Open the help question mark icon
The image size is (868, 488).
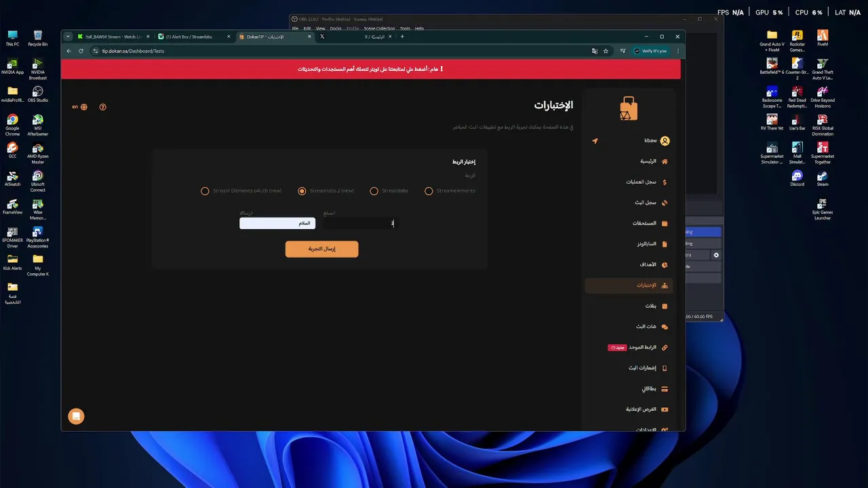point(103,107)
